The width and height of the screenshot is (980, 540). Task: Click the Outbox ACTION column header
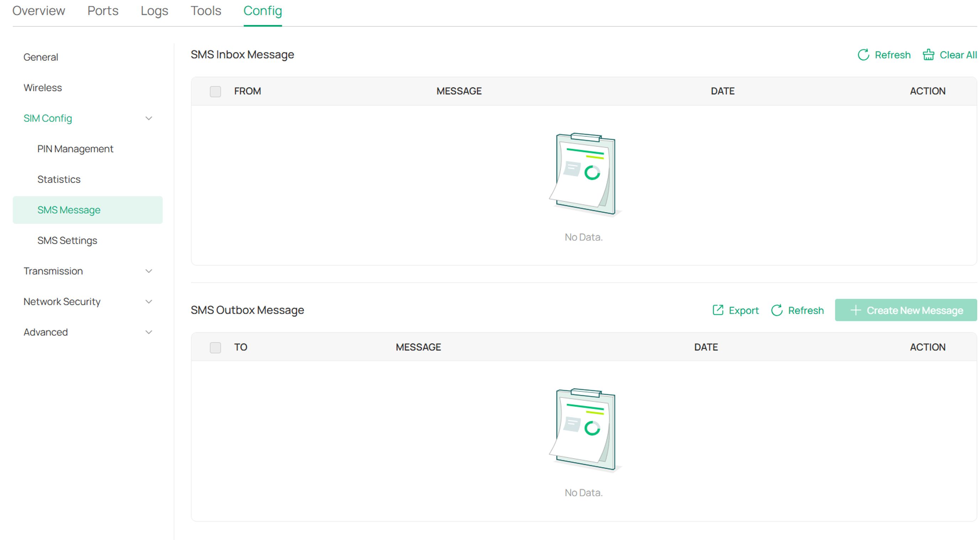(x=927, y=347)
